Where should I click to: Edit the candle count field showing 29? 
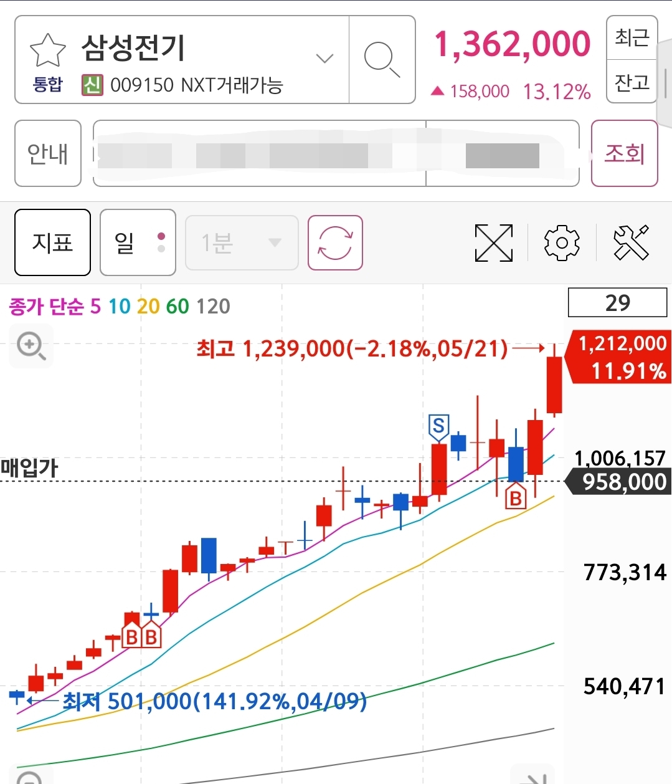coord(617,303)
